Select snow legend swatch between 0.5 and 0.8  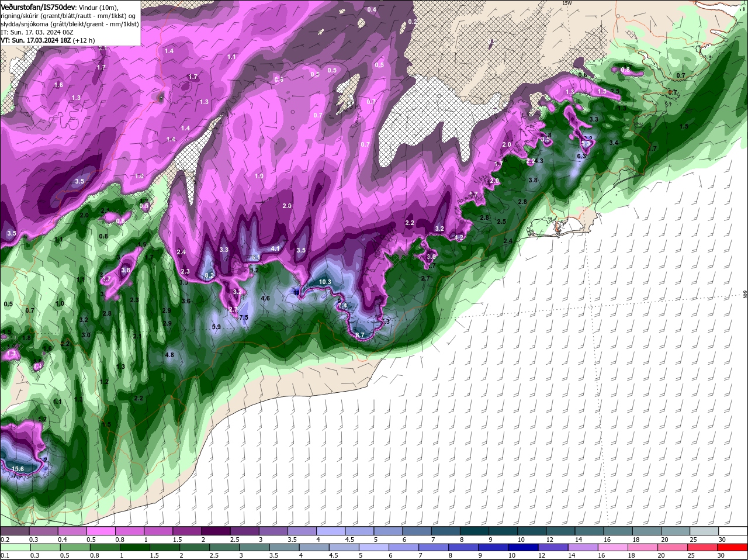(x=101, y=531)
